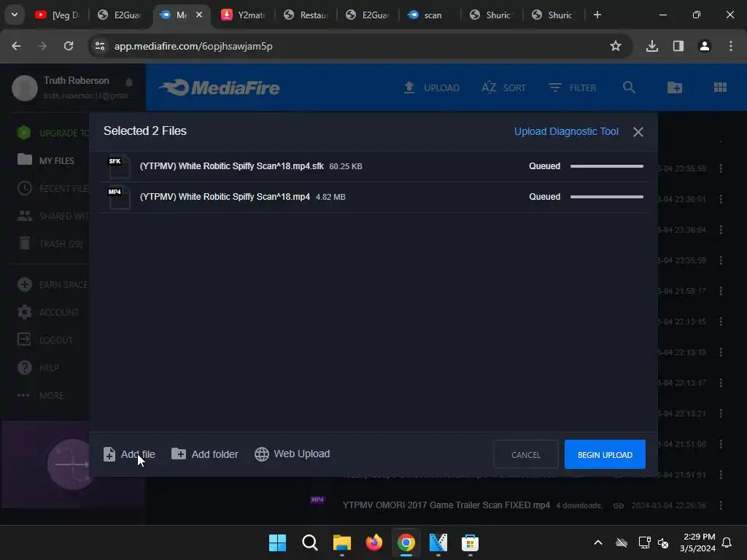Click the MediaFire logo
Screen dimensions: 747x560
tap(219, 87)
